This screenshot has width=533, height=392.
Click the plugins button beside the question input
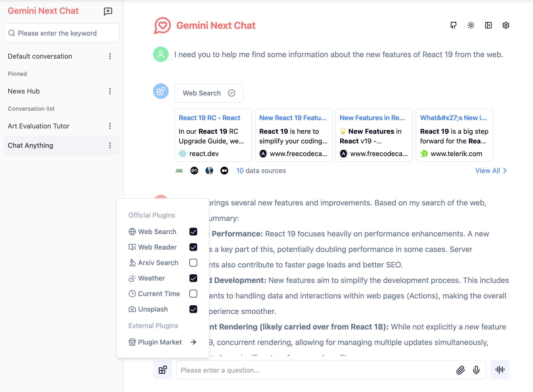[163, 370]
